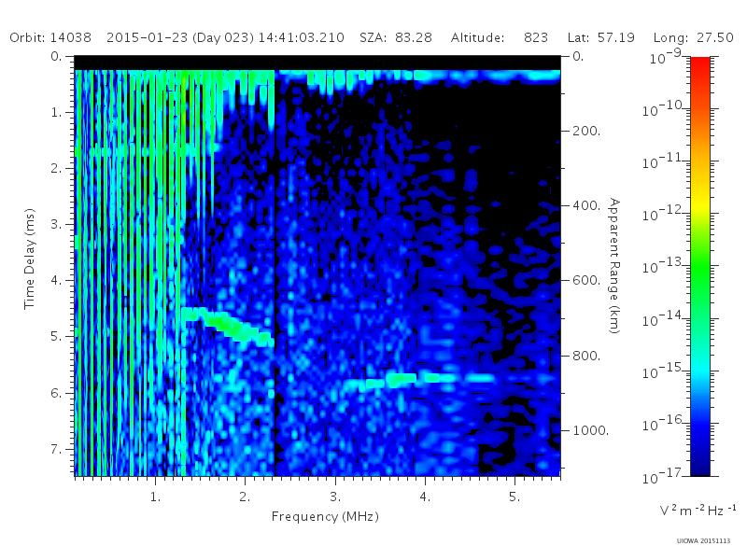Viewport: 747px width, 560px height.
Task: Click the '6.' time delay tick label
Action: 56,393
